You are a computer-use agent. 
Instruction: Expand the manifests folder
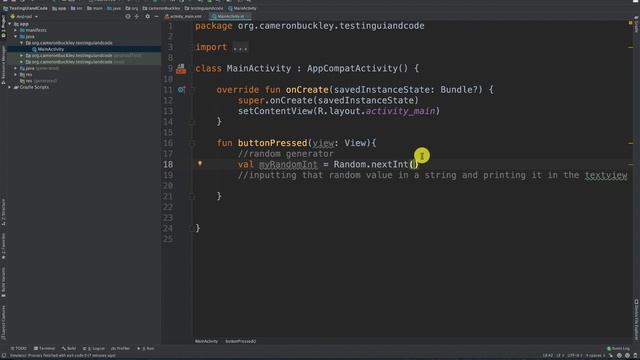tap(16, 30)
